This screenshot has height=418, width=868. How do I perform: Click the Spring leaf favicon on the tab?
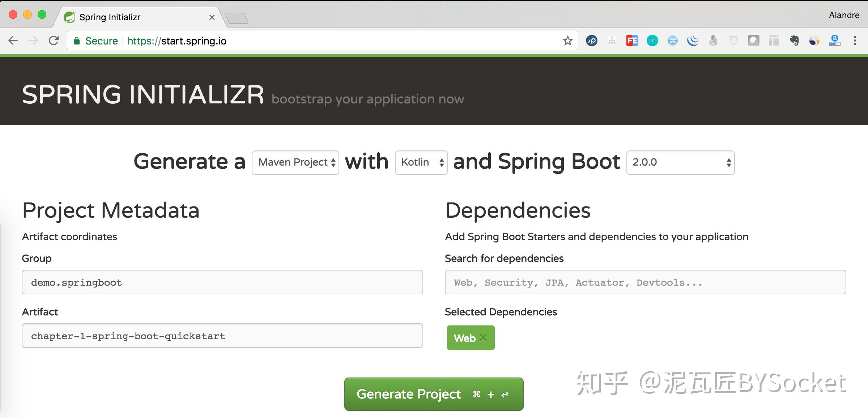(x=69, y=17)
